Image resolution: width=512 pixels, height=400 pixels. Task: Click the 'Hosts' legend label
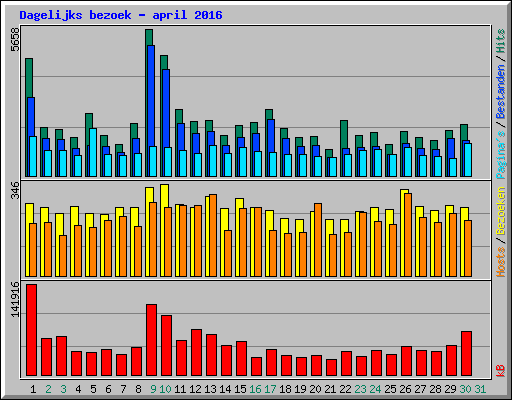click(500, 262)
